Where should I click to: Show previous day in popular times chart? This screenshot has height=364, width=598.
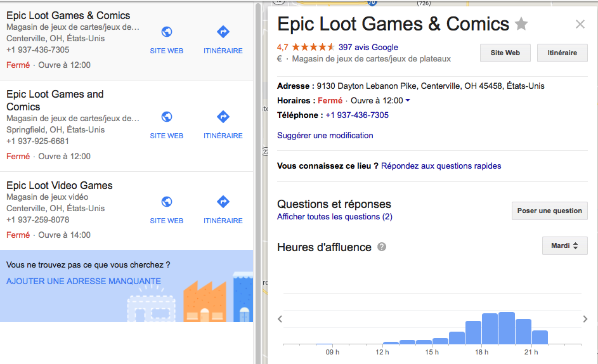(x=280, y=319)
